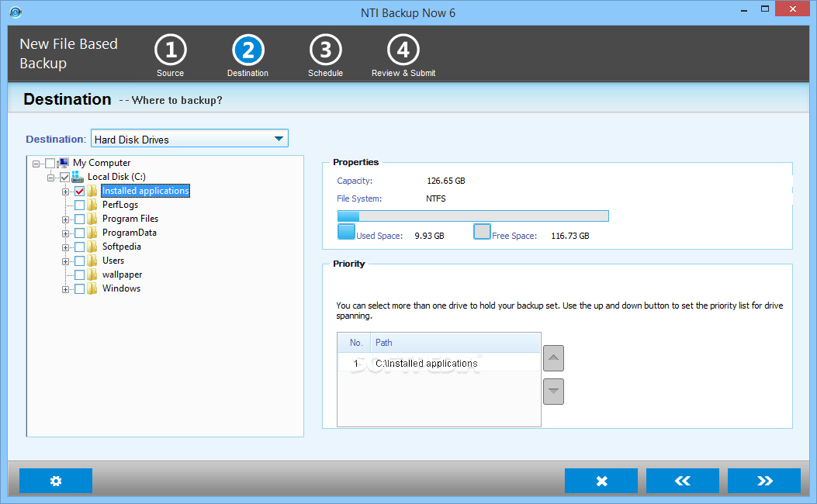The height and width of the screenshot is (504, 817).
Task: Select the Program Files tree item
Action: point(130,219)
